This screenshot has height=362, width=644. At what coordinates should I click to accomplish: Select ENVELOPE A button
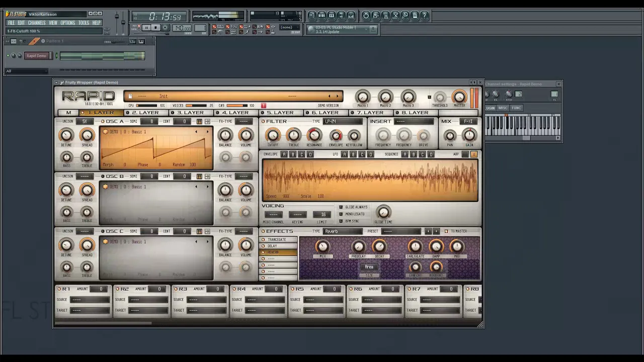click(x=284, y=154)
